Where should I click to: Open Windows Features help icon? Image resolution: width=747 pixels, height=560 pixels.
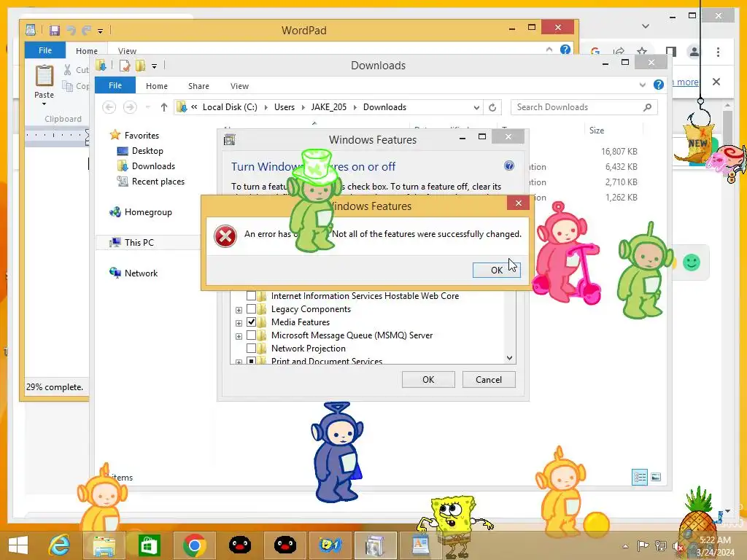508,166
